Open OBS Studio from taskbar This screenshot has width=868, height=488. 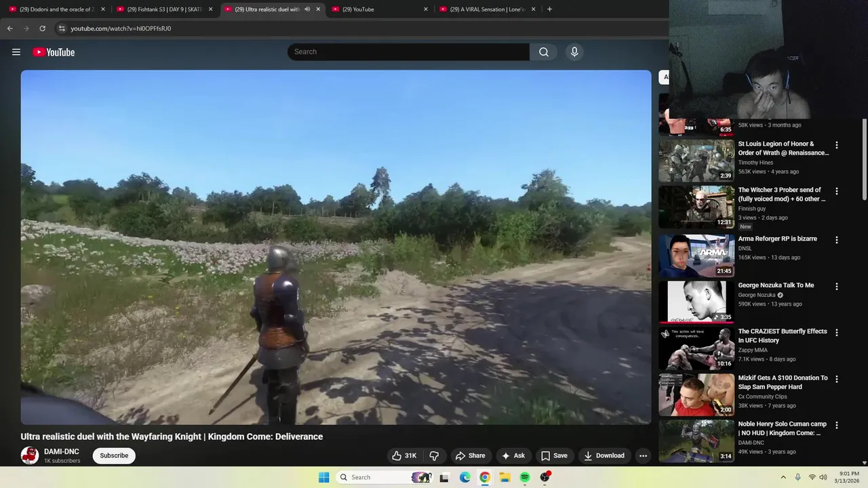[x=545, y=477]
